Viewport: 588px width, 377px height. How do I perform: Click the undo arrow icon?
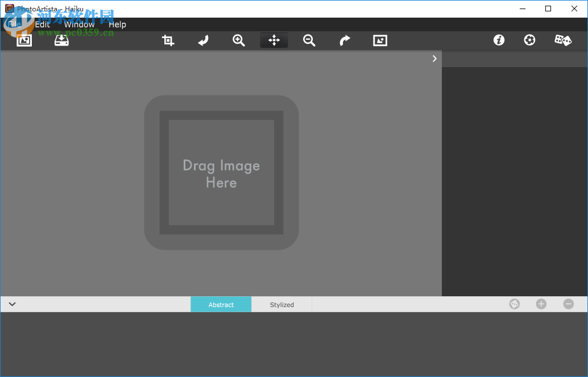(203, 40)
